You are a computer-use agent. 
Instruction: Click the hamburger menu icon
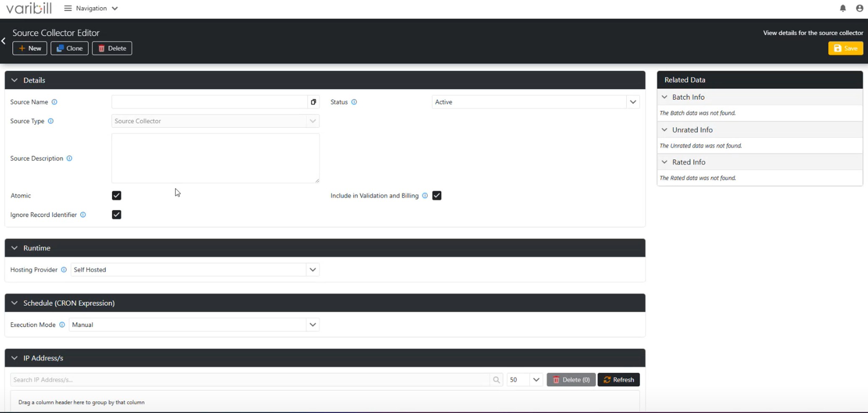tap(67, 8)
